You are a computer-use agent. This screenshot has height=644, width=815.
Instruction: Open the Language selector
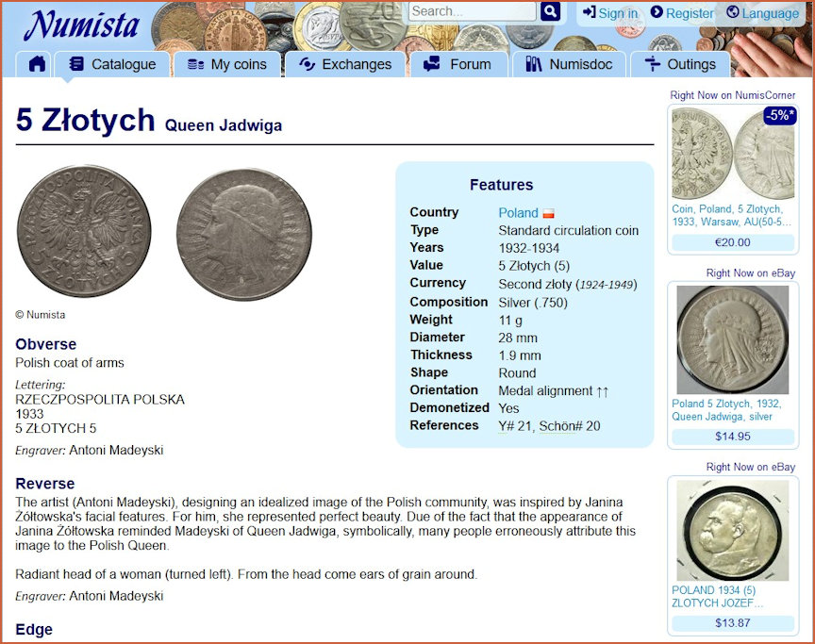click(762, 13)
